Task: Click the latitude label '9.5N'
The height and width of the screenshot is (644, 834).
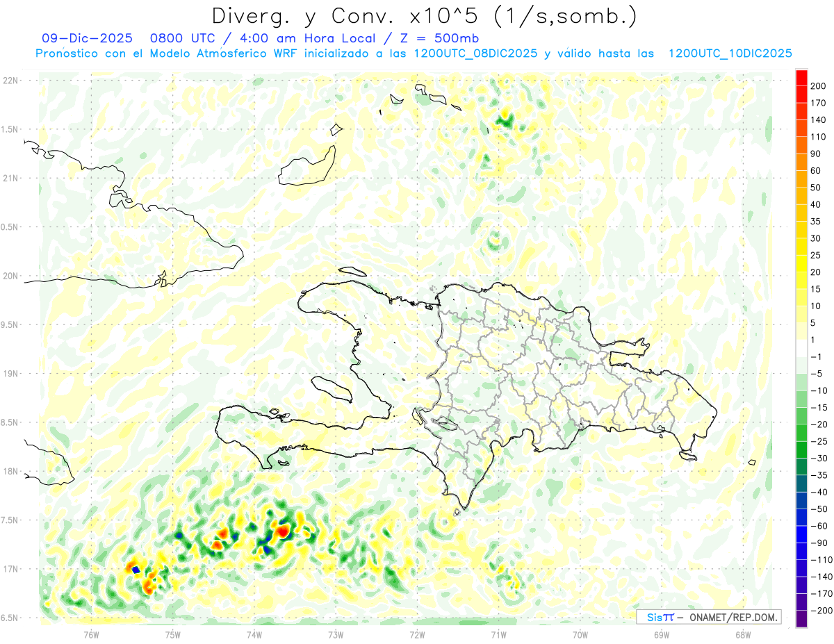Action: coord(10,324)
